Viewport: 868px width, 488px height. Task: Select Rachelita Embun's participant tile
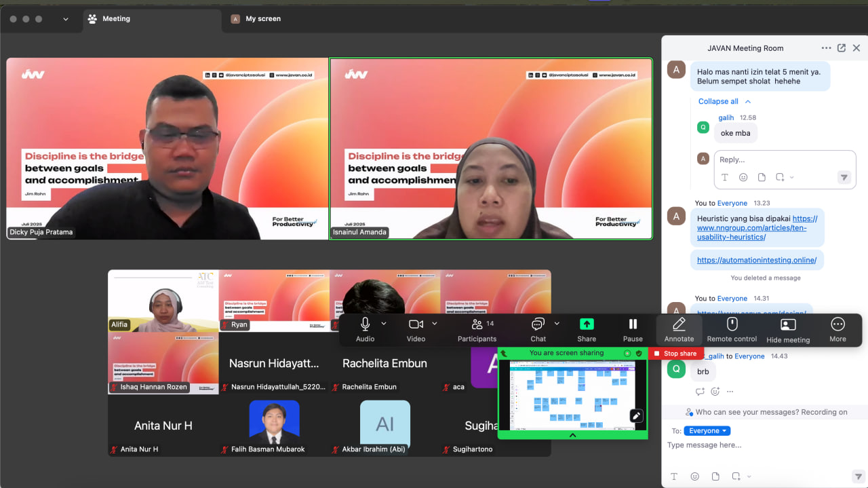[385, 363]
